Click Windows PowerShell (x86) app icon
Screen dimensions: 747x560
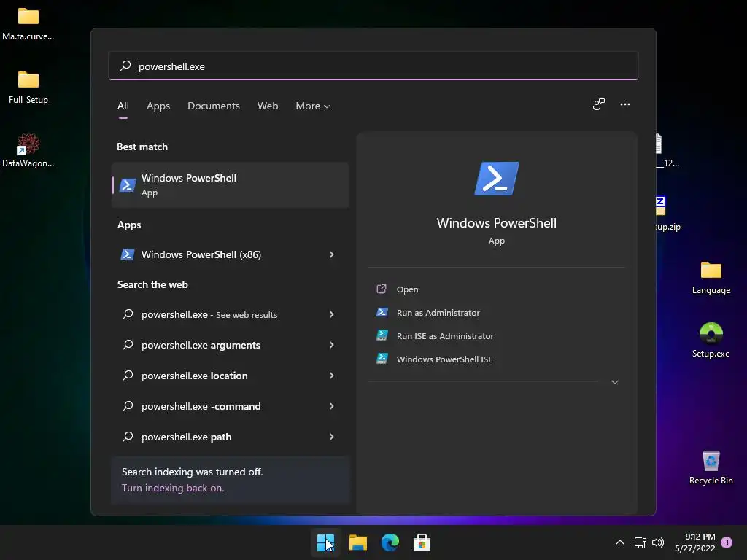tap(127, 254)
